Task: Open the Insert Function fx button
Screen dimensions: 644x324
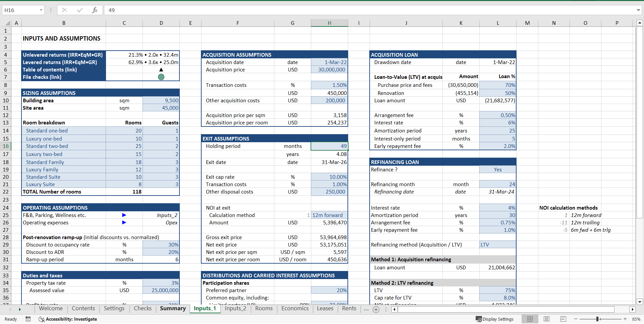Action: 95,10
